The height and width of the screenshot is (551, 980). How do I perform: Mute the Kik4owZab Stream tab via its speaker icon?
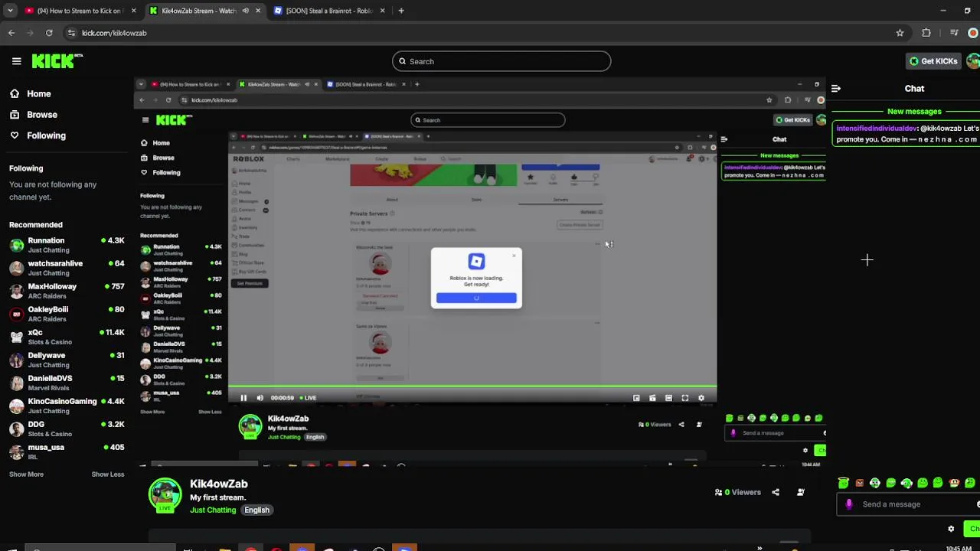246,11
